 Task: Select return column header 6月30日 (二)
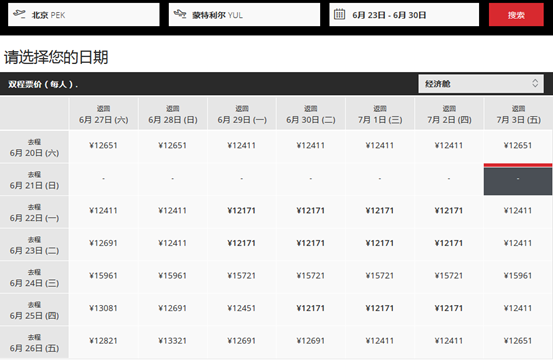[x=311, y=114]
